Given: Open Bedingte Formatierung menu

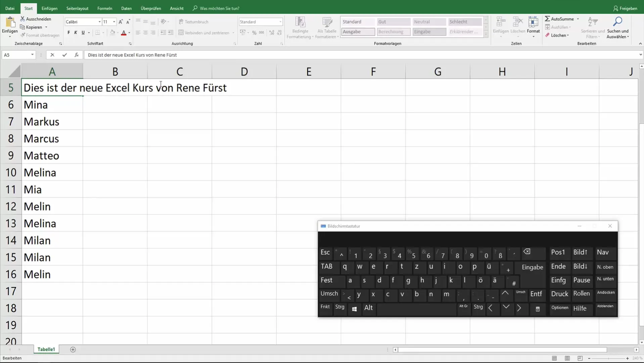Looking at the screenshot, I should tap(300, 28).
